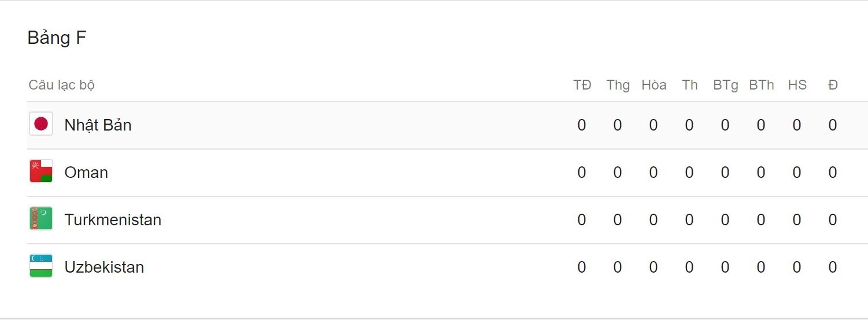
Task: Open the Nhật Bản team link
Action: (98, 125)
